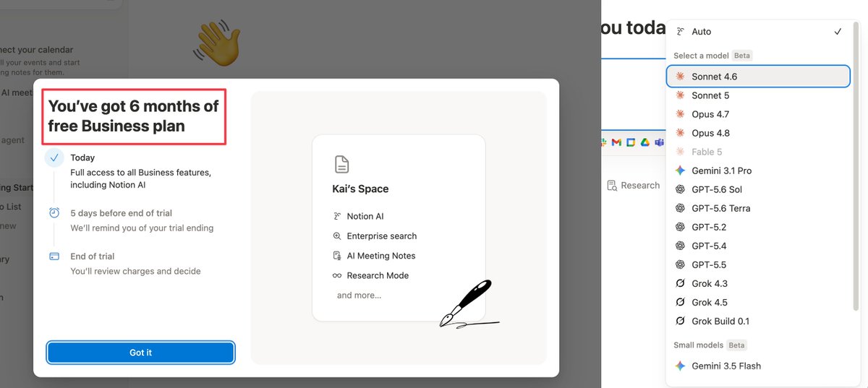
Task: Click the Beta badge beside Small models
Action: click(x=736, y=345)
